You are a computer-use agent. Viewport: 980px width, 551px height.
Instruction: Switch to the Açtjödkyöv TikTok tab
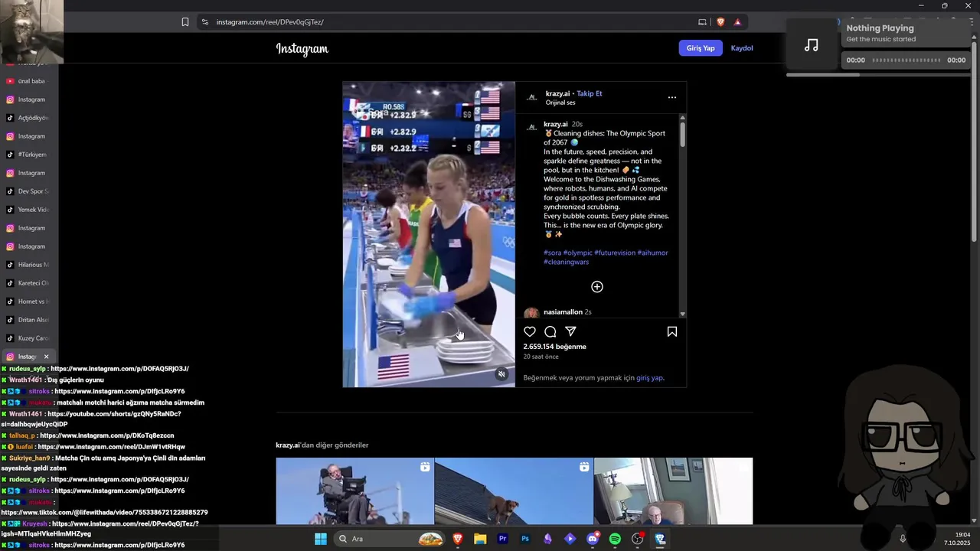coord(28,118)
